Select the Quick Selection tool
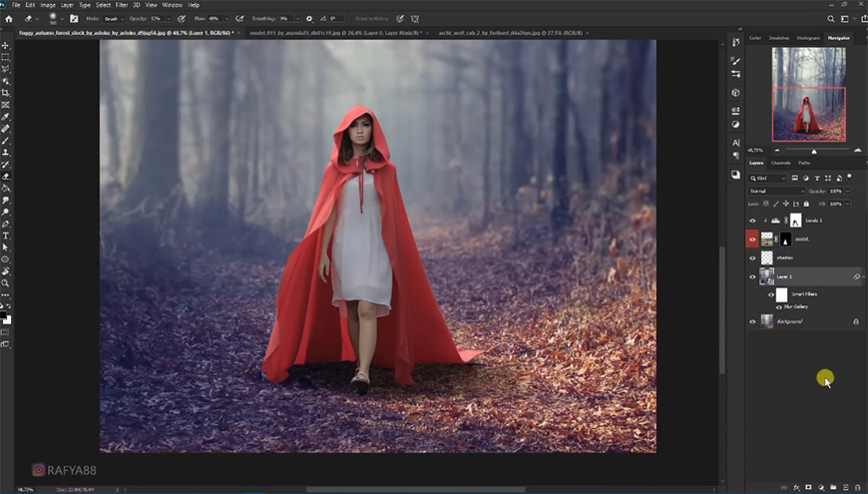The height and width of the screenshot is (494, 868). (x=6, y=82)
